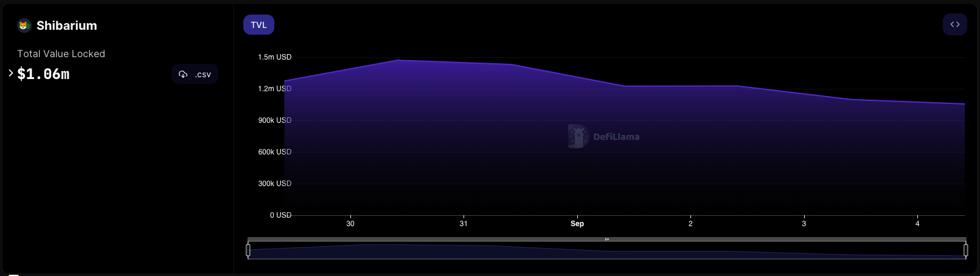The image size is (980, 276).
Task: Click the Sep marker on the x-axis
Action: click(577, 224)
